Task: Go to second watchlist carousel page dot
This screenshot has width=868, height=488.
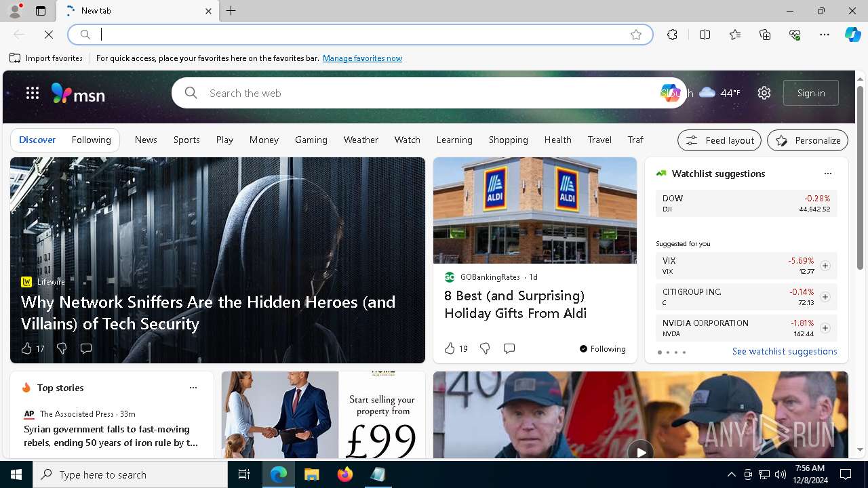Action: (x=668, y=352)
